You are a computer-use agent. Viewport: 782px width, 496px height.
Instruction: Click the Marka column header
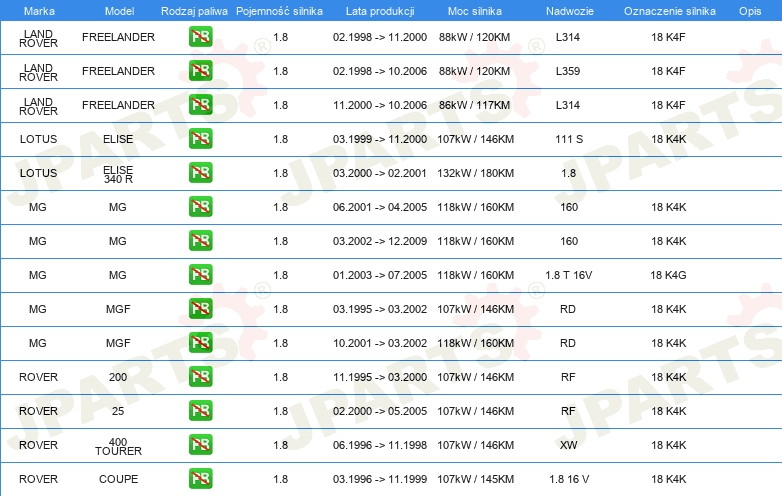[x=38, y=10]
